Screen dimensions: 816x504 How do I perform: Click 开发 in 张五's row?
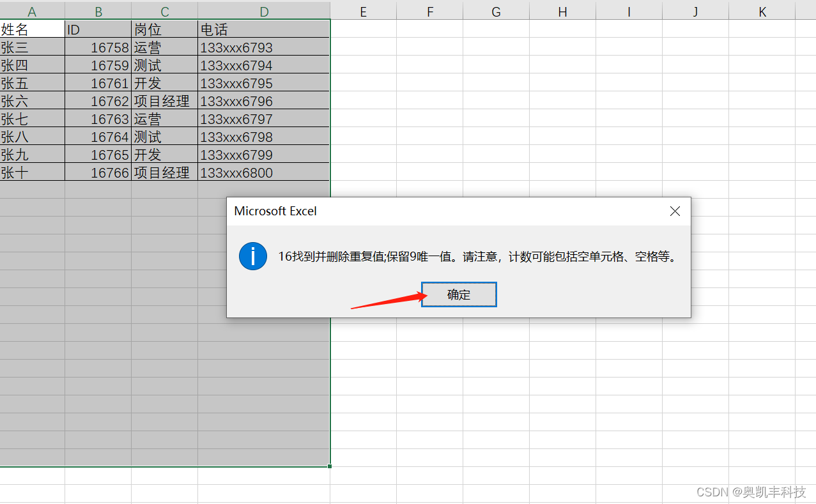pos(165,83)
